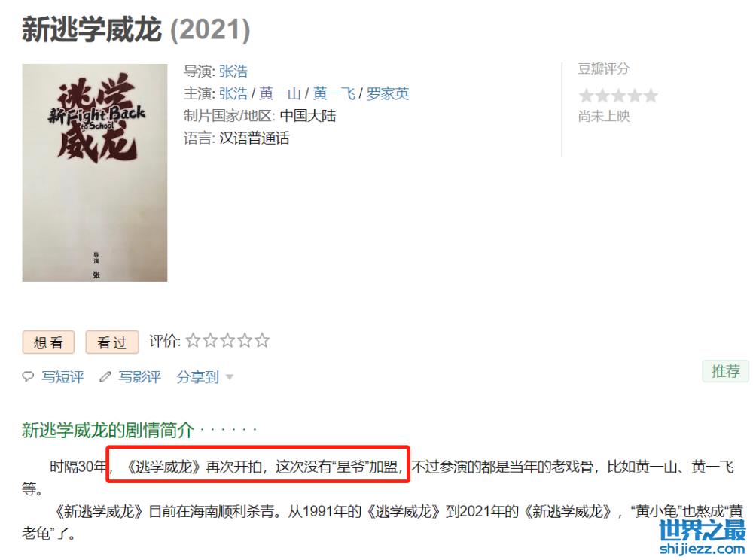Rate five stars in 评价 row
Screen dimensions: 753x560
tap(262, 341)
